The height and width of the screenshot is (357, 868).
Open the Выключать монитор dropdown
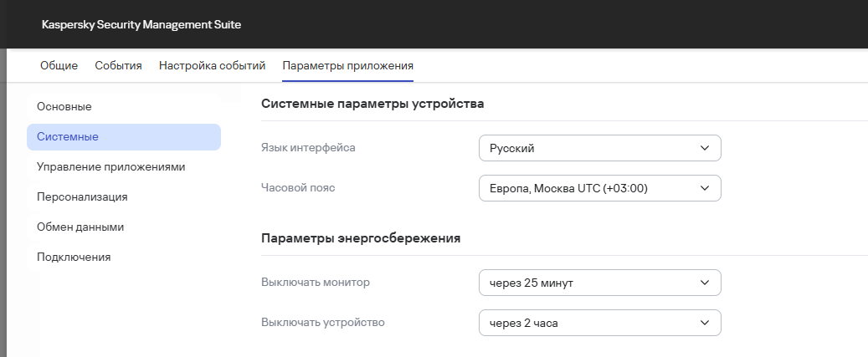[x=598, y=283]
